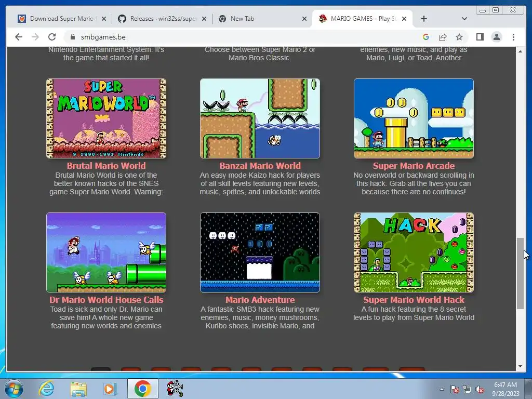Go back to the previous page
532x399 pixels.
point(19,37)
